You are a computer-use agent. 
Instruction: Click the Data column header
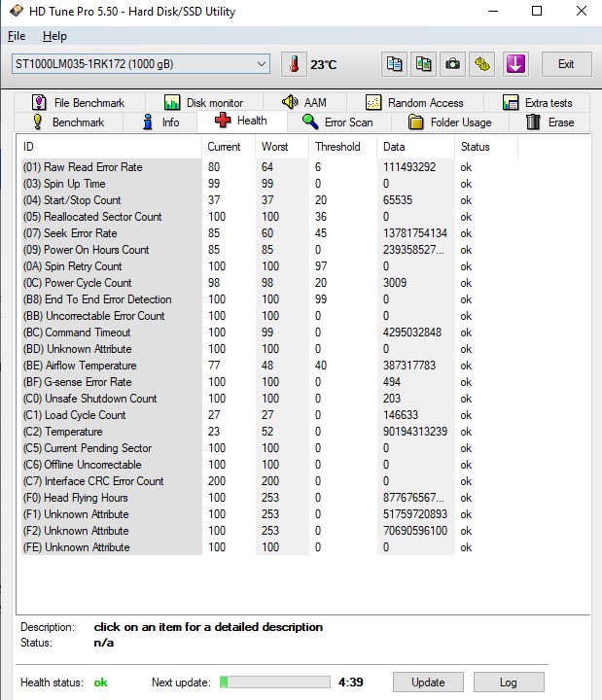point(416,147)
